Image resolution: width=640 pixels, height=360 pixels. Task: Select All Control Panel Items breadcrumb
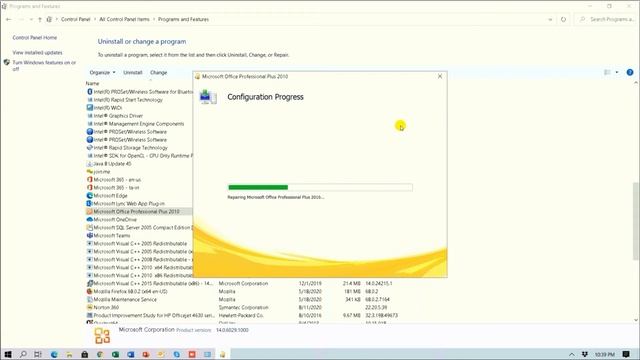point(124,19)
